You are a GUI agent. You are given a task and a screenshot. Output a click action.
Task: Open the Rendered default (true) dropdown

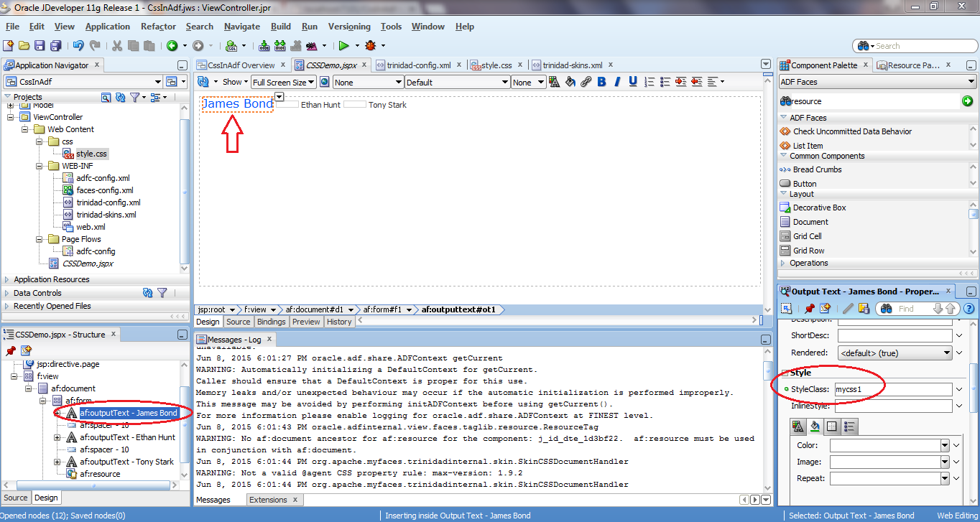pos(895,353)
